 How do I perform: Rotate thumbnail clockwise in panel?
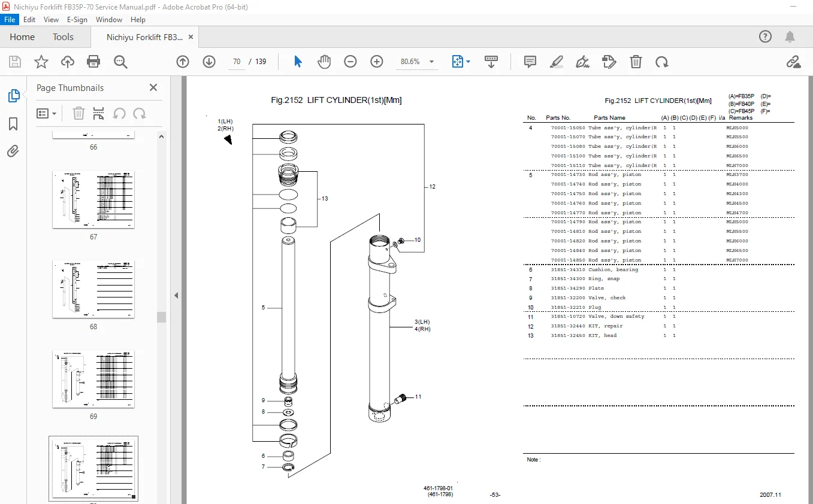pos(140,113)
